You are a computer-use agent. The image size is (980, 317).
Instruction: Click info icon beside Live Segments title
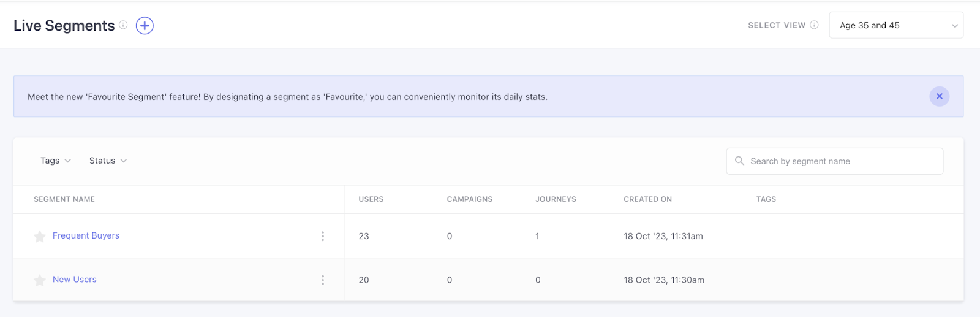(123, 25)
